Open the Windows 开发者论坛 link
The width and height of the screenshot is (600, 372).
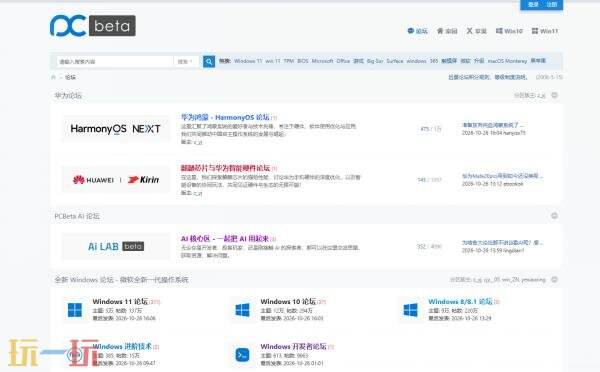point(293,346)
